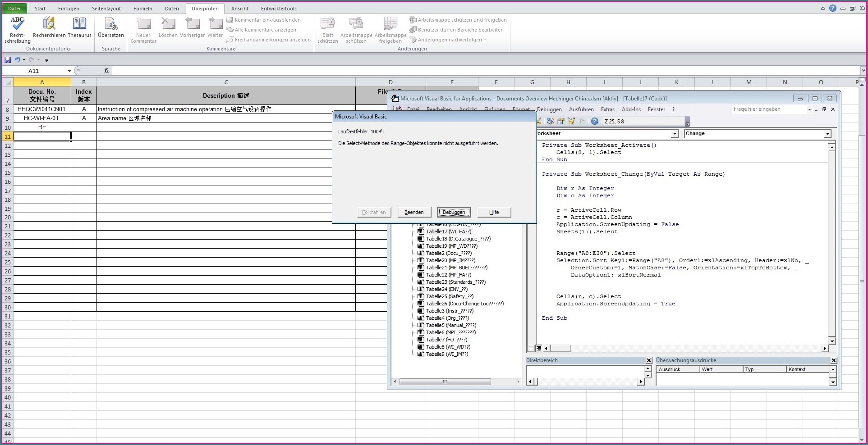
Task: Go to Weiter next comment
Action: click(x=215, y=27)
